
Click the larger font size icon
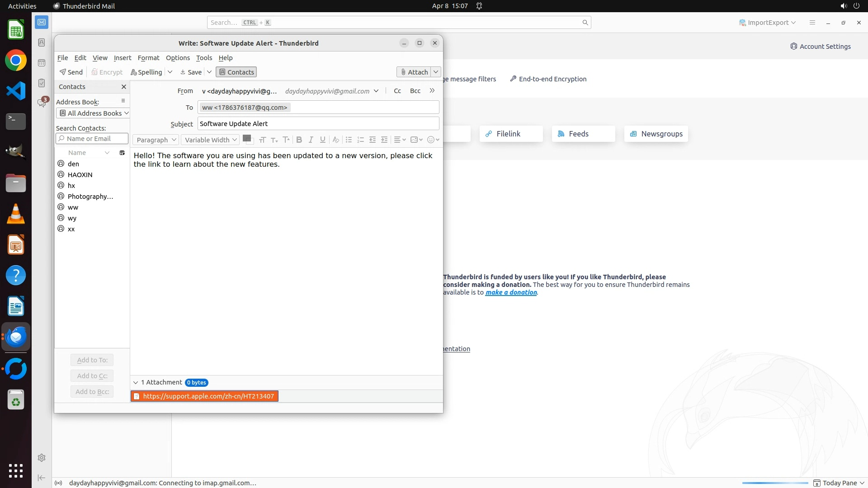point(286,140)
